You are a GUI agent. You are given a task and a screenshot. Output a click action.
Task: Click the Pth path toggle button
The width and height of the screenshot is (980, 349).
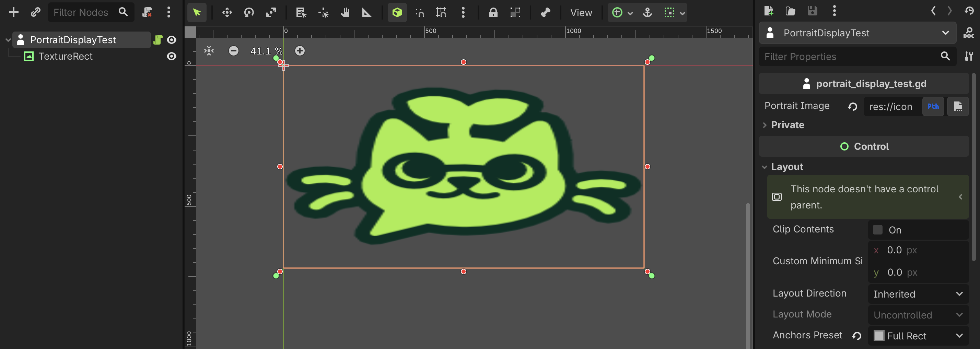933,107
